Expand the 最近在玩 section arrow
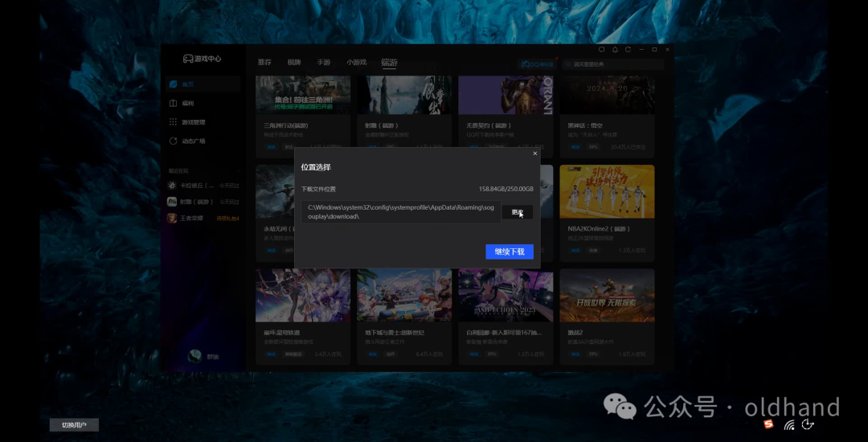 pos(239,171)
